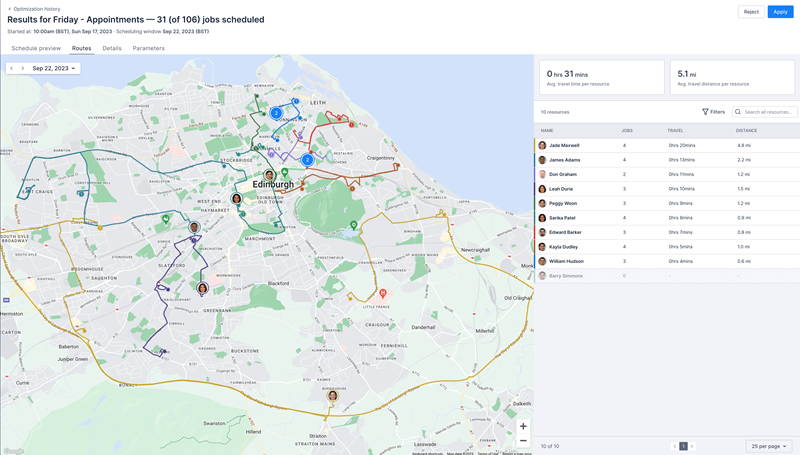Open the Details tab

(112, 48)
